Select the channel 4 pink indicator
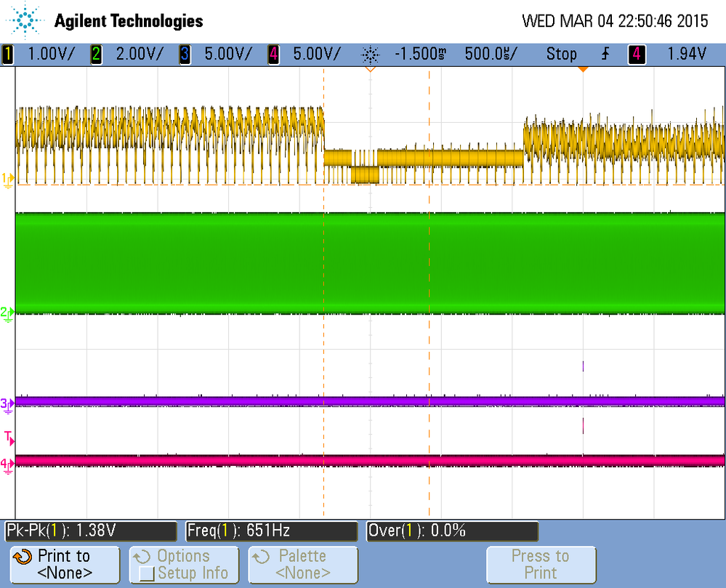Screen dimensions: 726x588 point(274,55)
